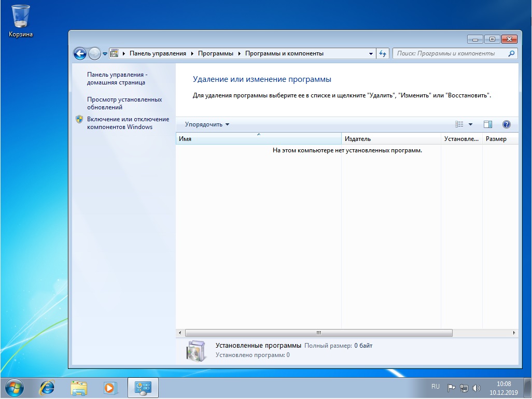Open Windows Media Player from taskbar
This screenshot has width=532, height=399.
point(110,387)
